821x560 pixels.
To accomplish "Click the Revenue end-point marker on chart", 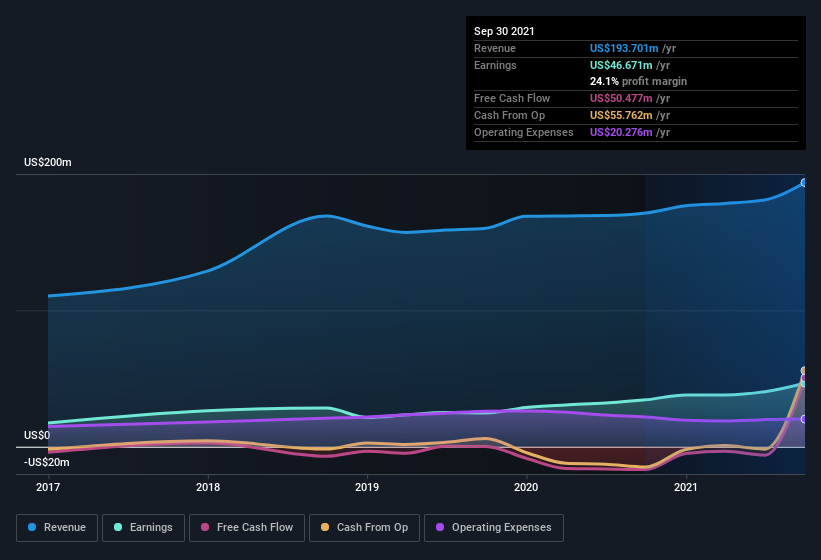I will point(804,183).
